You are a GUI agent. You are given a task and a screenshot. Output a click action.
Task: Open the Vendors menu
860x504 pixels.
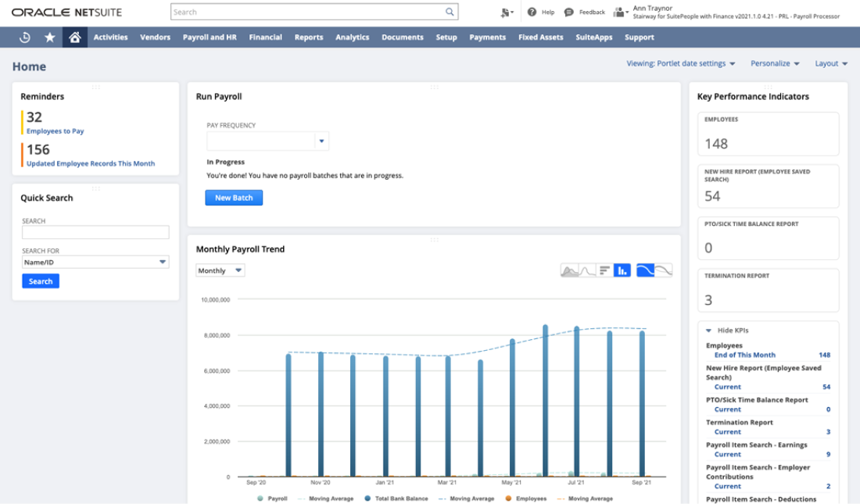[x=156, y=38]
